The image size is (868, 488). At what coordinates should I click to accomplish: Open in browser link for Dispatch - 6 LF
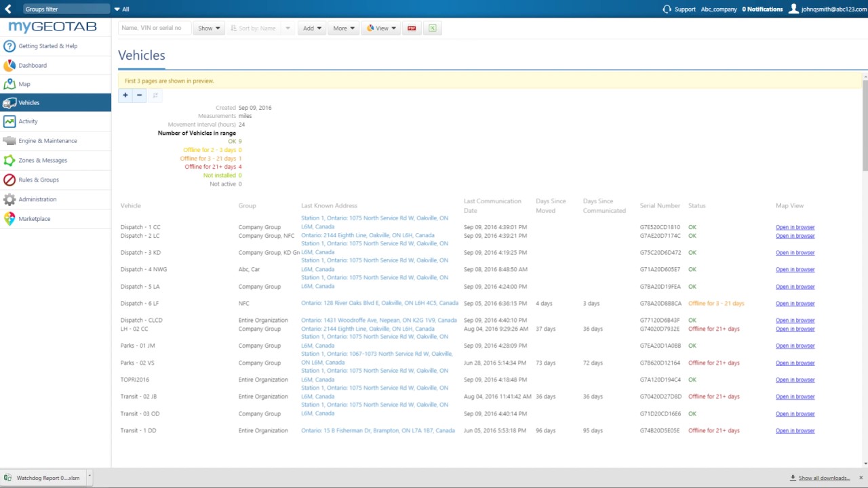[x=795, y=304]
